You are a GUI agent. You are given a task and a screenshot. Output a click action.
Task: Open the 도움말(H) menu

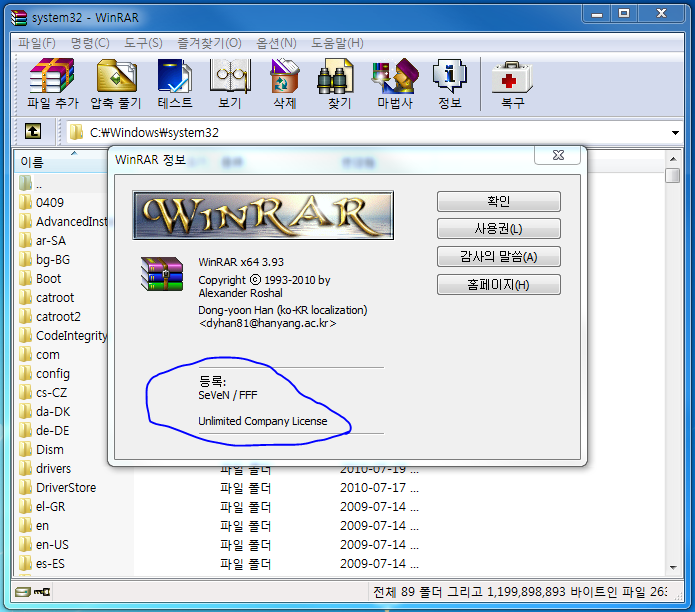(x=337, y=43)
